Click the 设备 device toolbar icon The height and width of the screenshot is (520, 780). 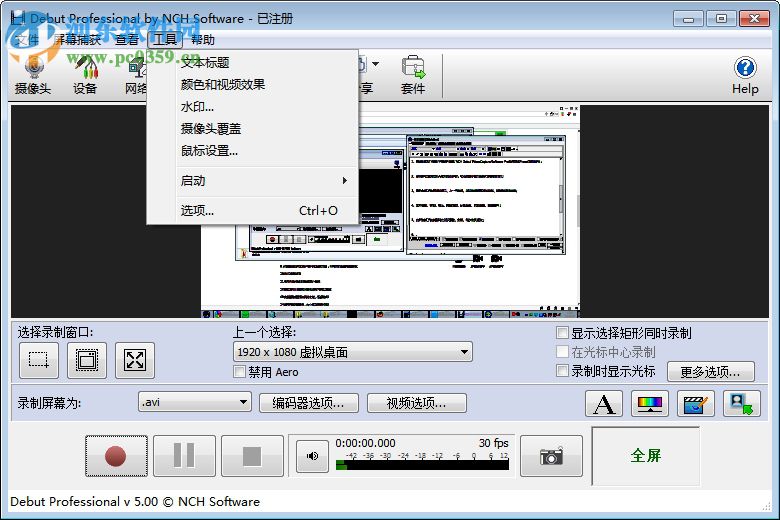point(85,75)
